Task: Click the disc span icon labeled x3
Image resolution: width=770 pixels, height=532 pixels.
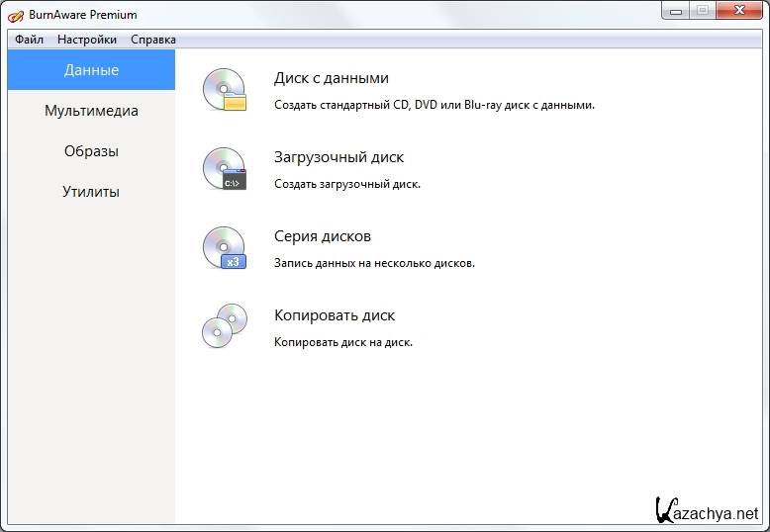Action: pyautogui.click(x=224, y=248)
